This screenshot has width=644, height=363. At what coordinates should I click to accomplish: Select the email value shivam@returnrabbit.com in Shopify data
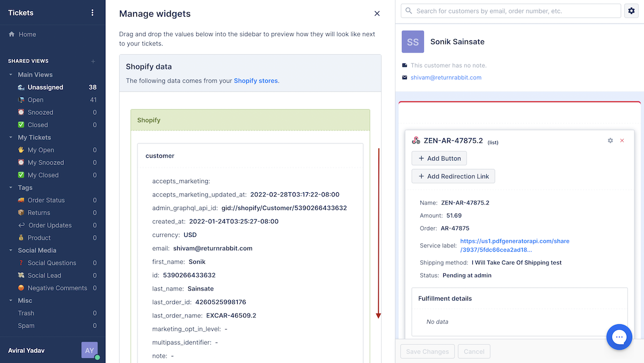click(x=213, y=248)
